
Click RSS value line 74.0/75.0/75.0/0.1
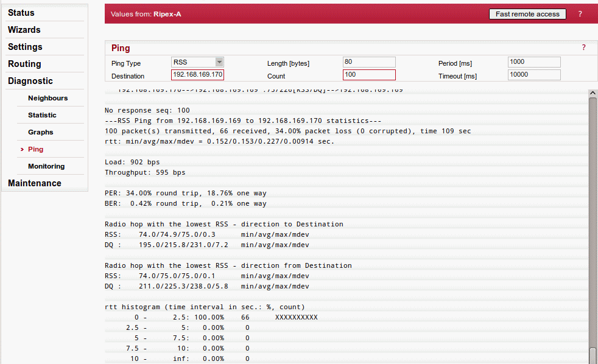click(x=206, y=276)
